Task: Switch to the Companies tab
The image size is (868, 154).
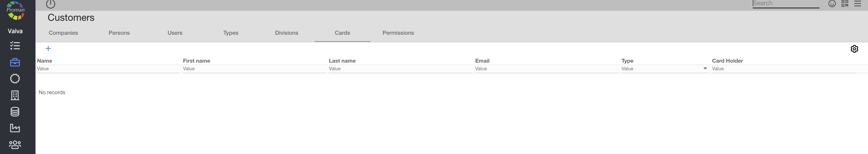Action: tap(63, 33)
